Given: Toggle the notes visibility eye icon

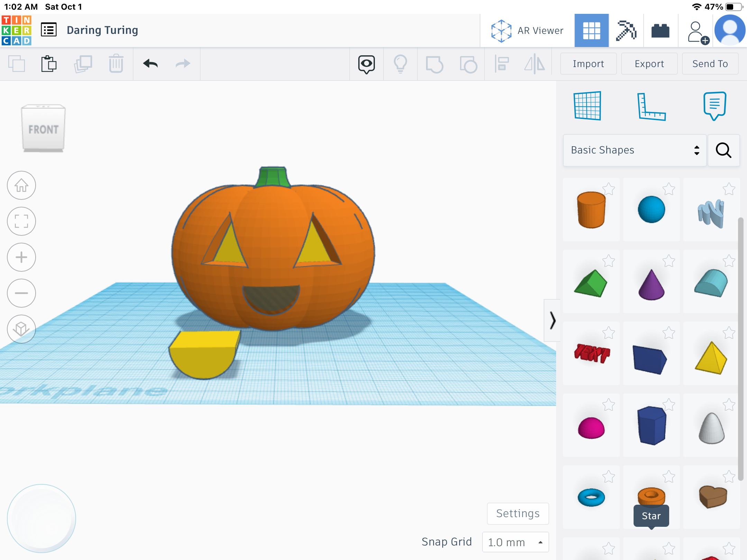Looking at the screenshot, I should (x=366, y=64).
